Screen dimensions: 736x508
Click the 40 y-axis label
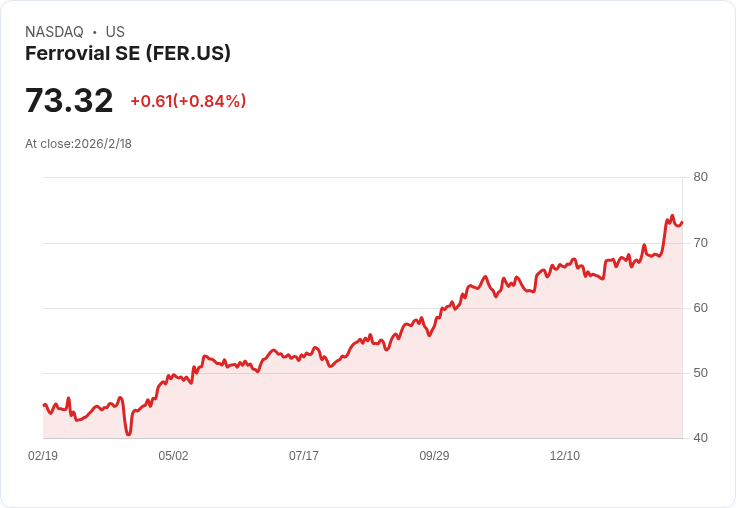tap(700, 438)
